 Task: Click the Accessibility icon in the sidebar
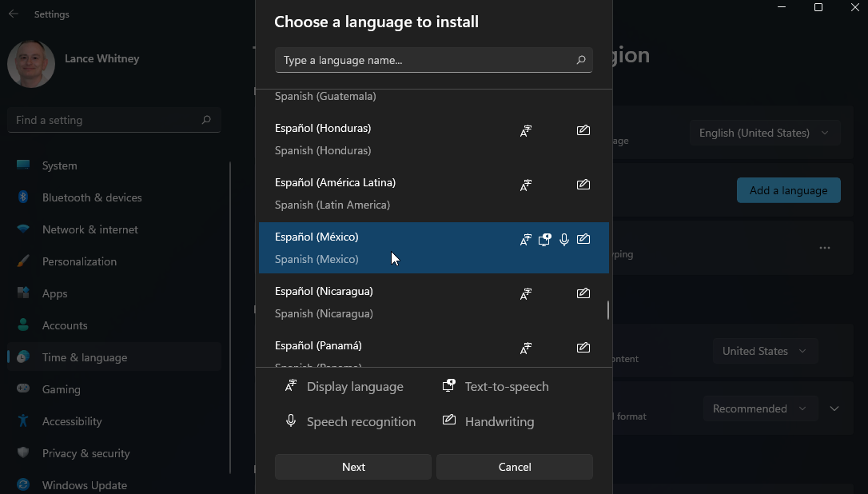[x=22, y=421]
